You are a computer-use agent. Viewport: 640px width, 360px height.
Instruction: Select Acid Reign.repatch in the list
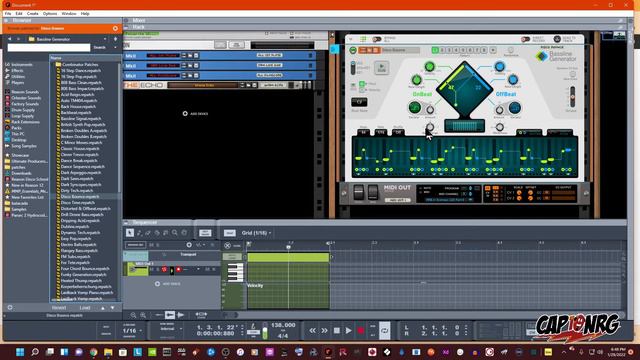[78, 94]
